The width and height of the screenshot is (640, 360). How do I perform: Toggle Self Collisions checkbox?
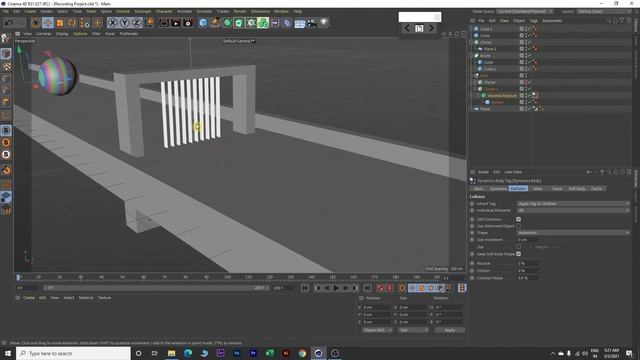[518, 219]
